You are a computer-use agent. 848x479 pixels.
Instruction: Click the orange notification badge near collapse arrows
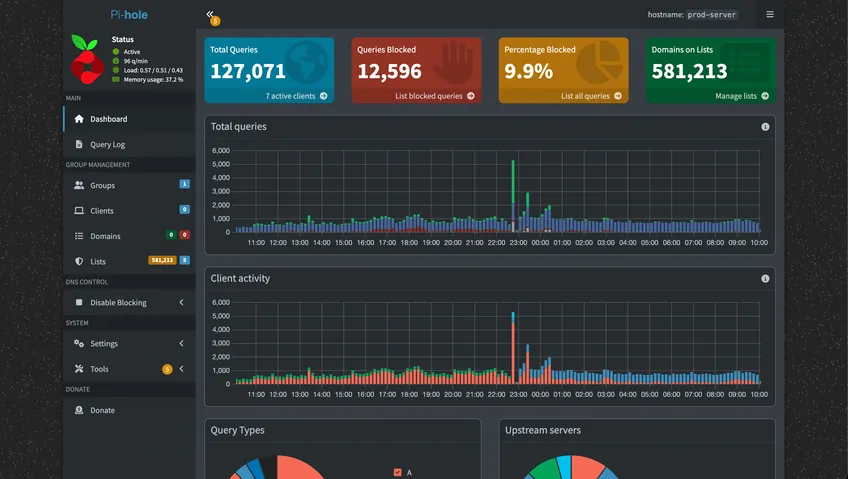215,21
